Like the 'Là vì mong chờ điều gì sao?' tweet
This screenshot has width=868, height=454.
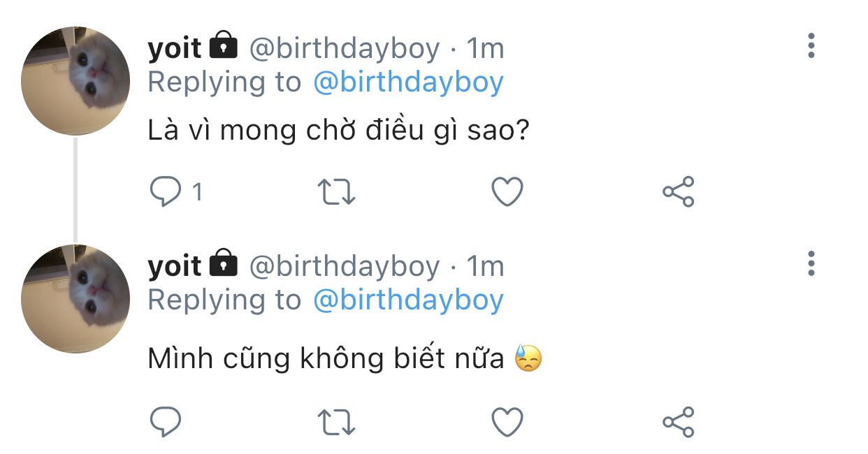point(507,191)
